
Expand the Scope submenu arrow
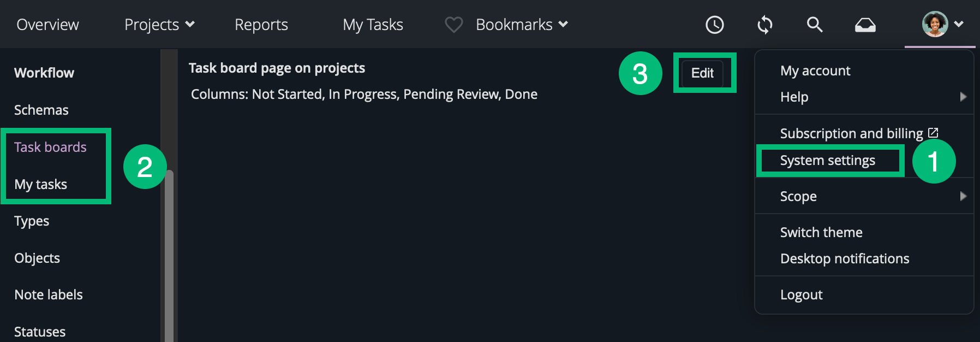point(963,196)
